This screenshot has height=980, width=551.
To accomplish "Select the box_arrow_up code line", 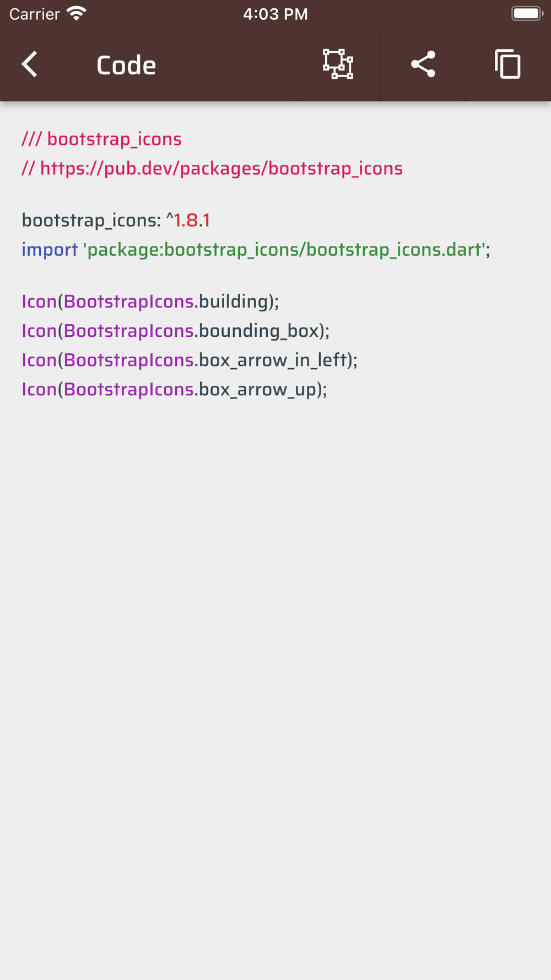I will tap(174, 390).
